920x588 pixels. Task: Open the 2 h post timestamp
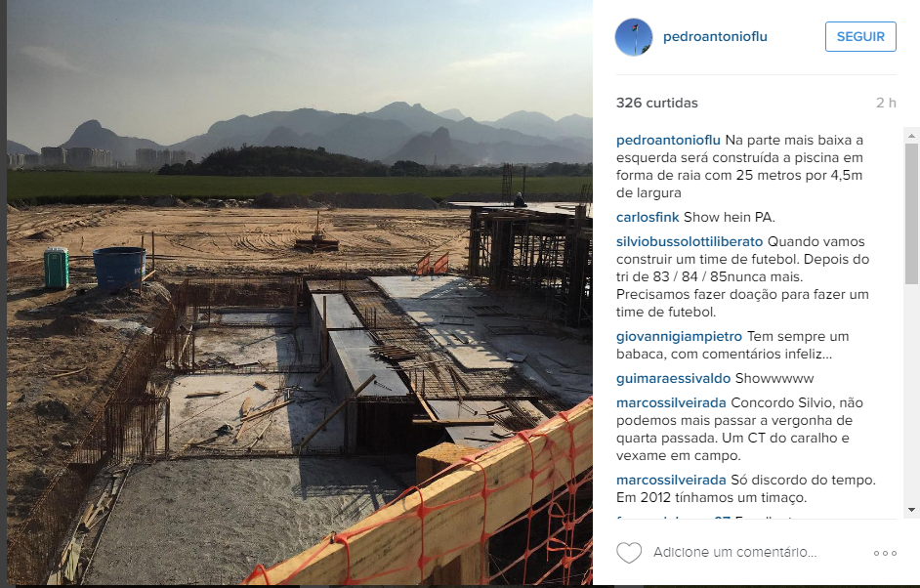pos(886,103)
